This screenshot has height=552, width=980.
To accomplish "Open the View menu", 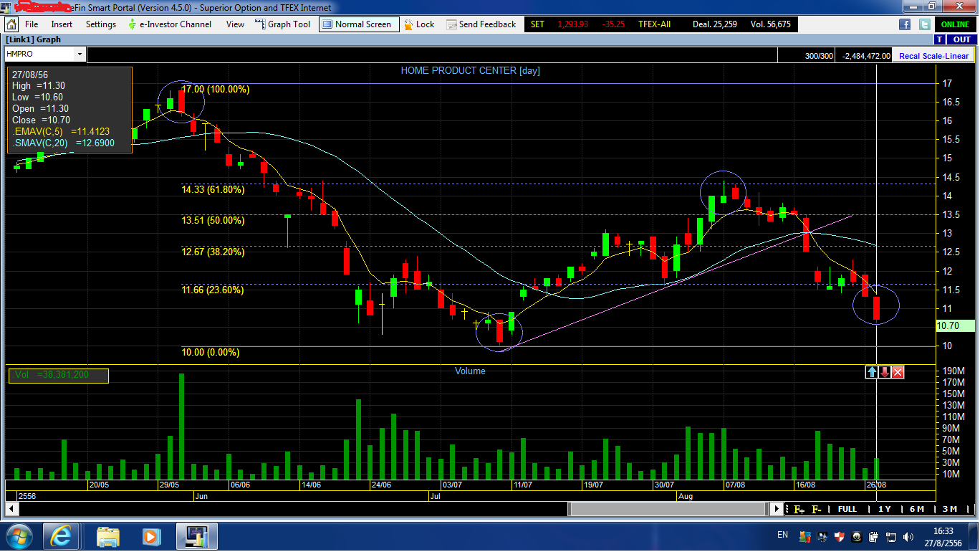I will (x=235, y=24).
